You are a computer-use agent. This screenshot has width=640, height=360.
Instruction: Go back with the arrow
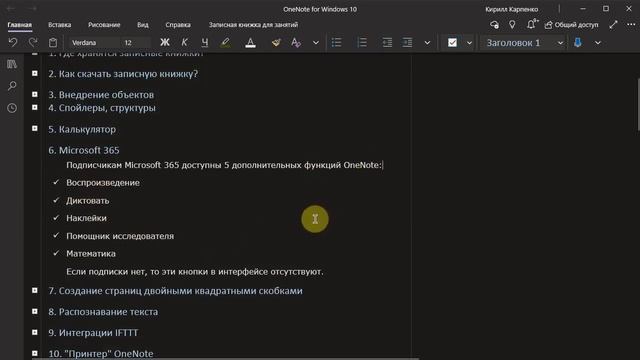[x=11, y=9]
